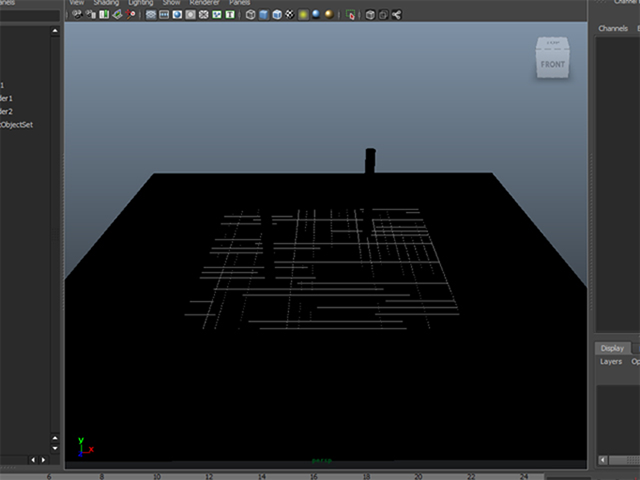This screenshot has height=480, width=640.
Task: Toggle the X-Ray cube icon
Action: tap(370, 15)
